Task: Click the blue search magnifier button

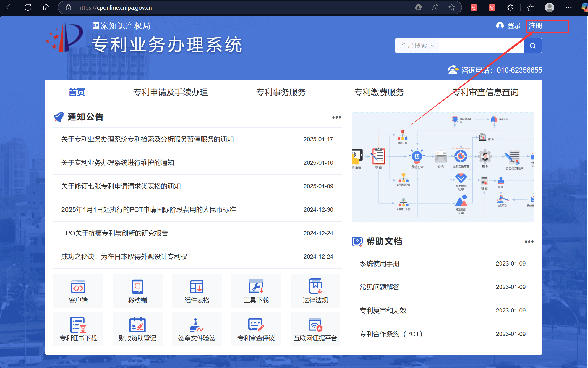Action: click(533, 46)
